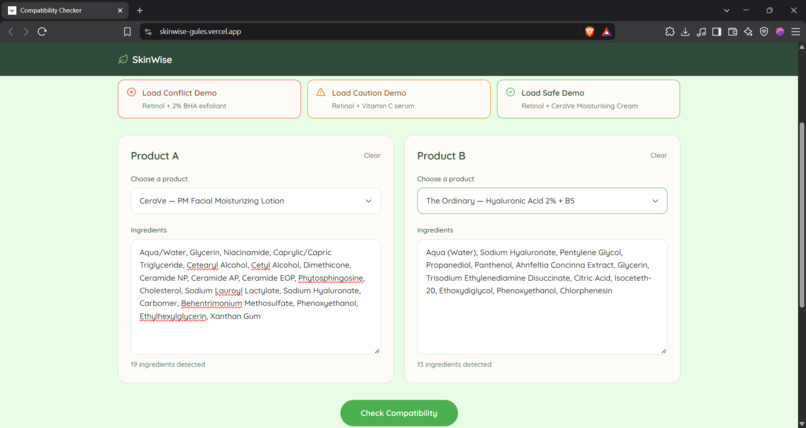Select the Compatibility Checker tab
The height and width of the screenshot is (428, 806).
point(64,10)
